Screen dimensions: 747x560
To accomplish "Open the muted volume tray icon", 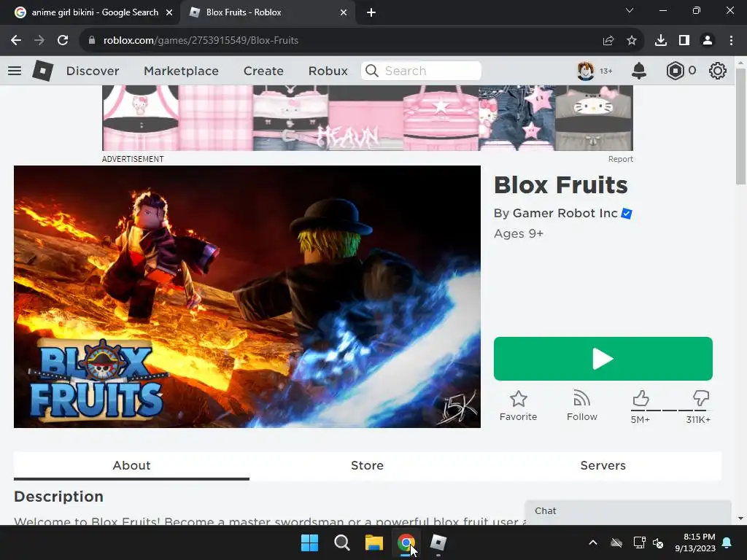I will click(658, 542).
